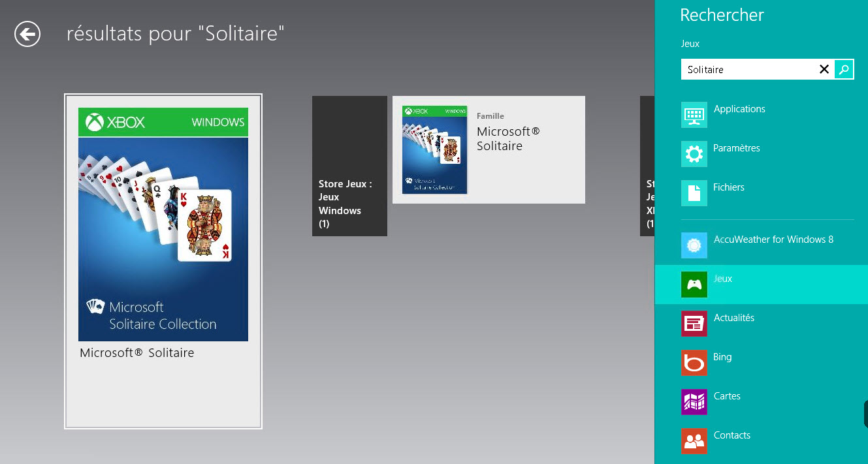Choose the Bing app icon
868x464 pixels.
694,363
